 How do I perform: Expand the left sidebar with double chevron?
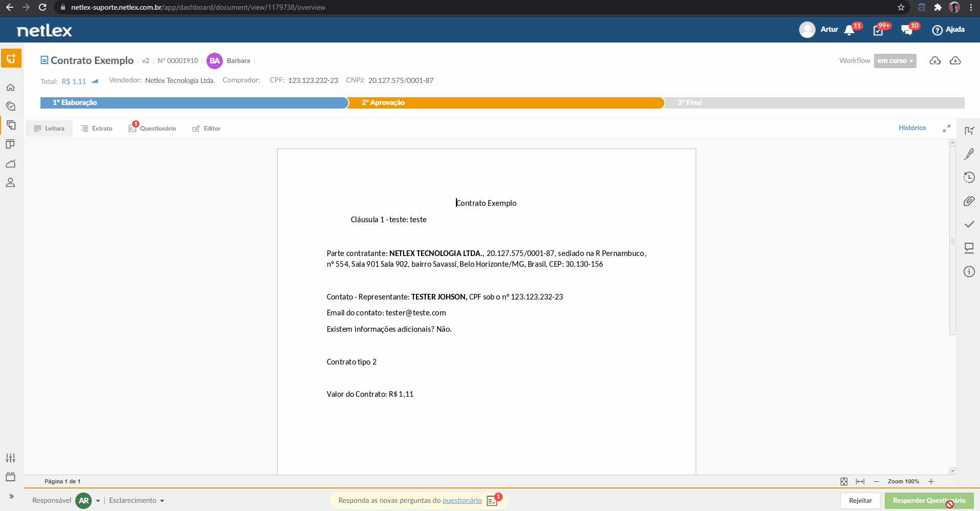click(11, 496)
